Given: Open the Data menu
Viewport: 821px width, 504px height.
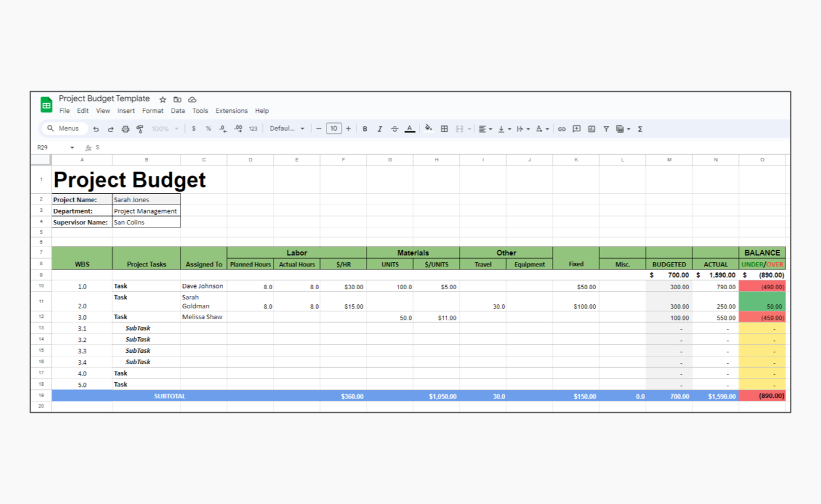Looking at the screenshot, I should click(x=178, y=110).
